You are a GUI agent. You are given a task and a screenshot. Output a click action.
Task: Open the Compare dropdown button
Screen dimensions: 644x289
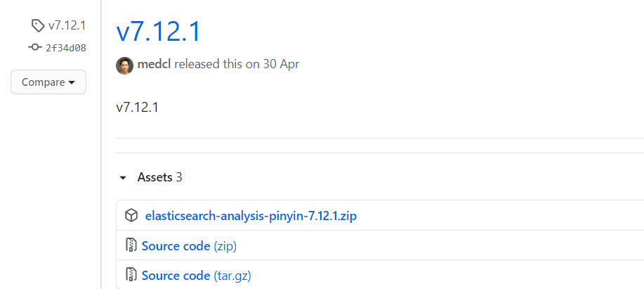tap(48, 82)
